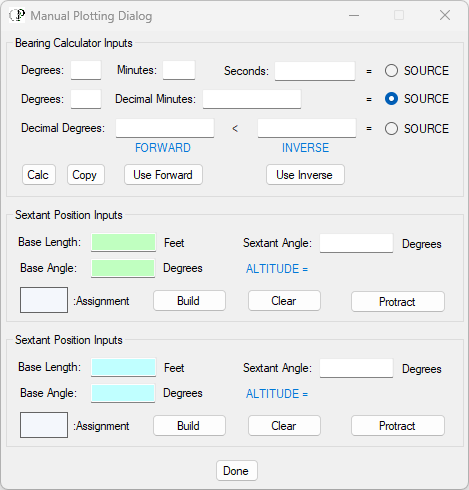
Task: Click Clear in second Sextant section
Action: (x=284, y=426)
